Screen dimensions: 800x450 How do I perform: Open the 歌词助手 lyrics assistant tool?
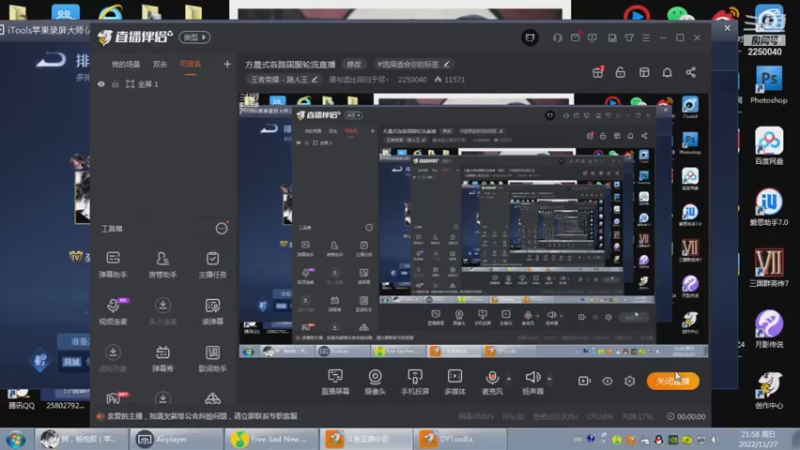[212, 358]
